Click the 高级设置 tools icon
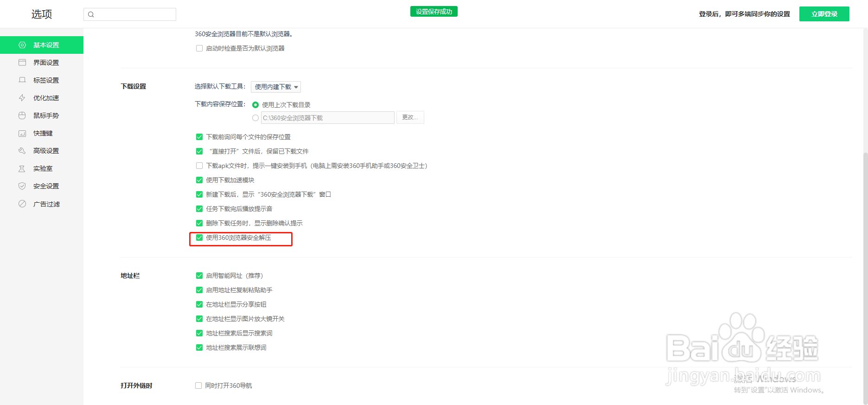 tap(22, 151)
